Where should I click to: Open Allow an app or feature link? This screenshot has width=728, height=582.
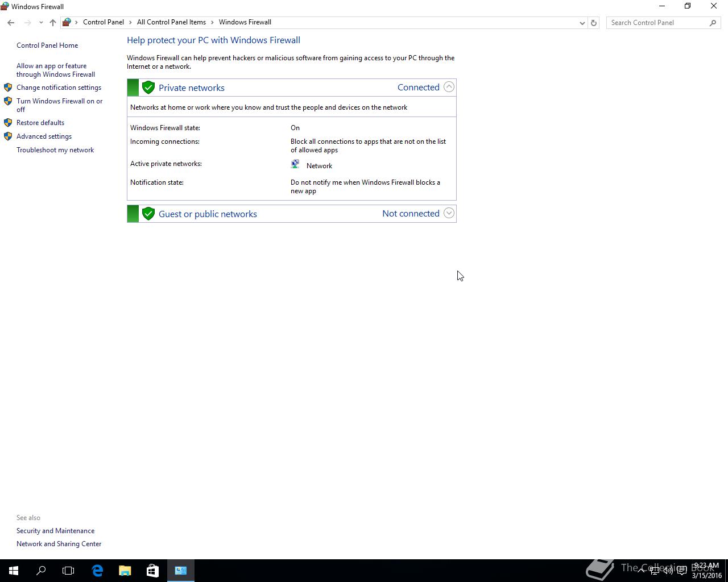56,70
